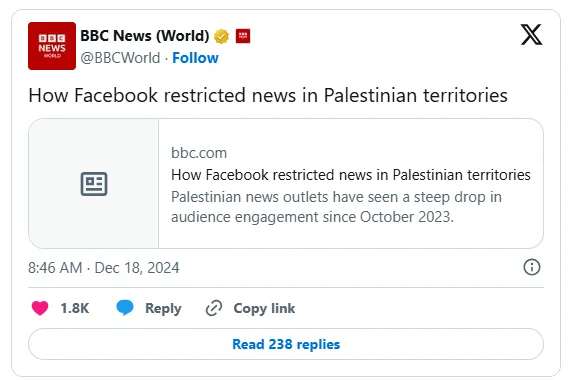This screenshot has height=380, width=580.
Task: Click the card description about audience engagement
Action: click(336, 207)
